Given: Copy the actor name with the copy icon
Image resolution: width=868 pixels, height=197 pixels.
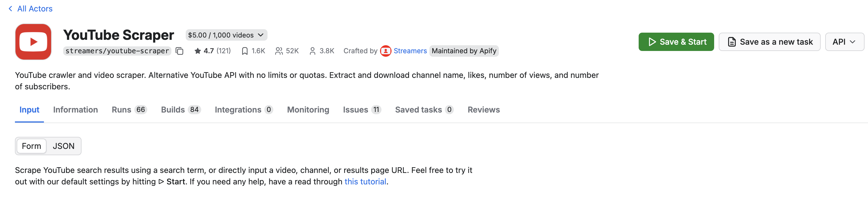Looking at the screenshot, I should (x=180, y=51).
